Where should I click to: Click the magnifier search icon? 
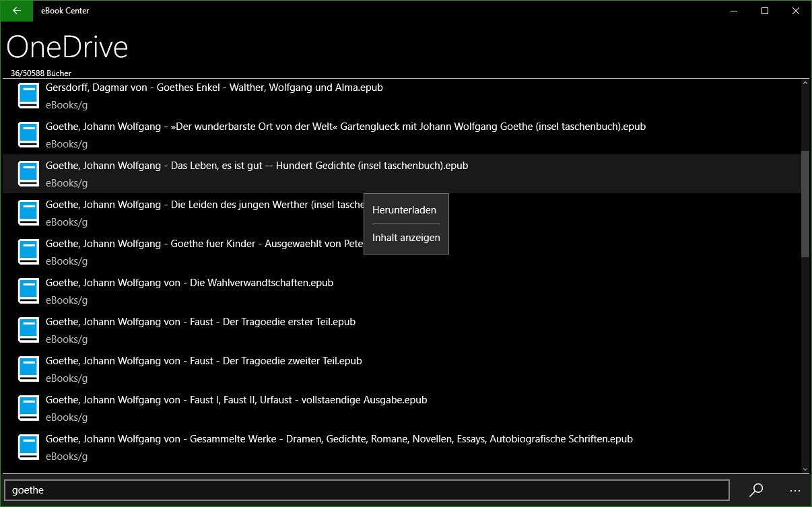(x=756, y=490)
